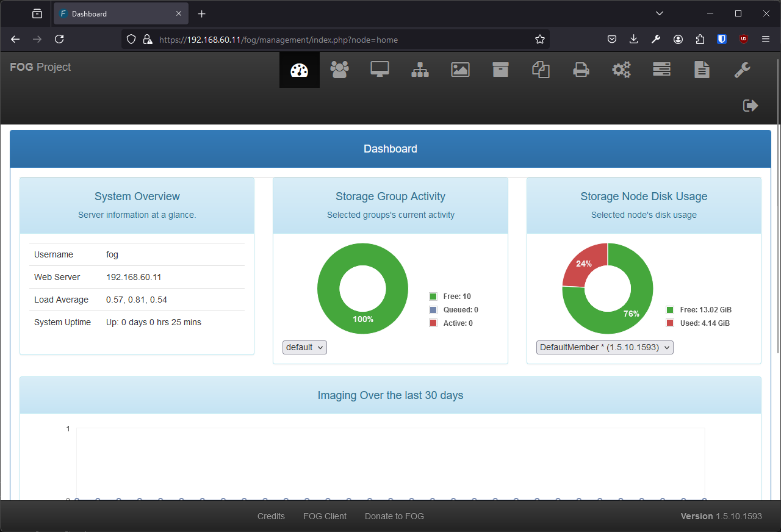Click the Version 1.5.10.1593 footer text
This screenshot has width=781, height=532.
[x=721, y=516]
